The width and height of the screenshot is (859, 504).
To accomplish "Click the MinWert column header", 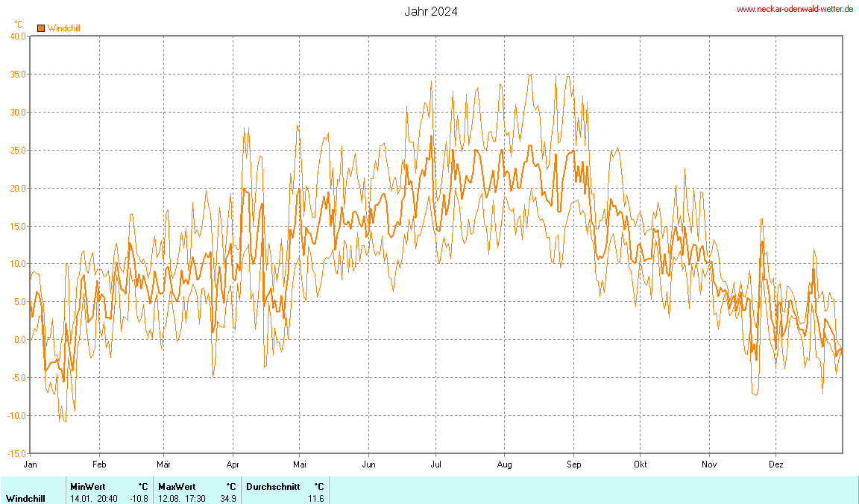I will tap(87, 486).
